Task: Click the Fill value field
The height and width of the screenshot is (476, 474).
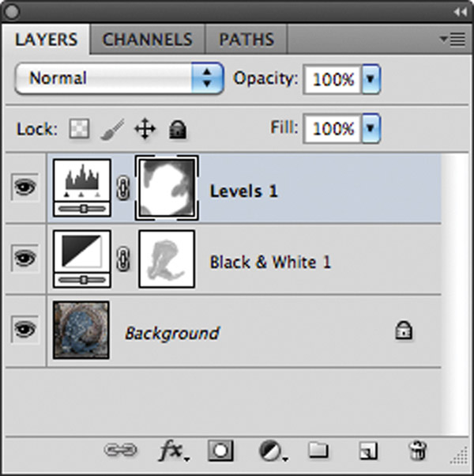Action: (333, 128)
